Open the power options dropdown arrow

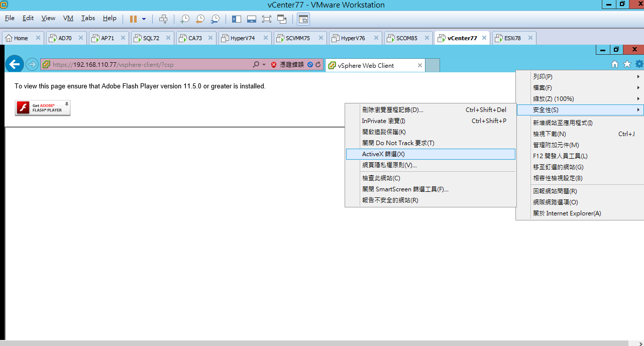click(x=144, y=19)
